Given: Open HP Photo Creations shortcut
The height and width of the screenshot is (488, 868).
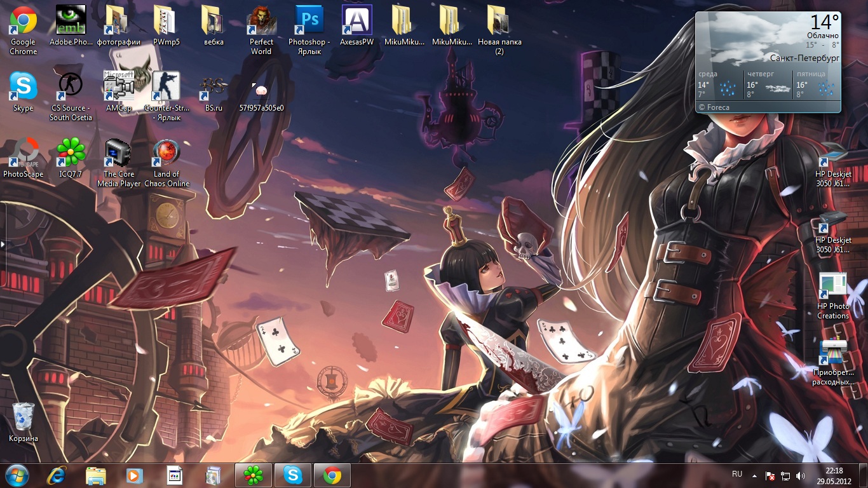Looking at the screenshot, I should pyautogui.click(x=832, y=296).
